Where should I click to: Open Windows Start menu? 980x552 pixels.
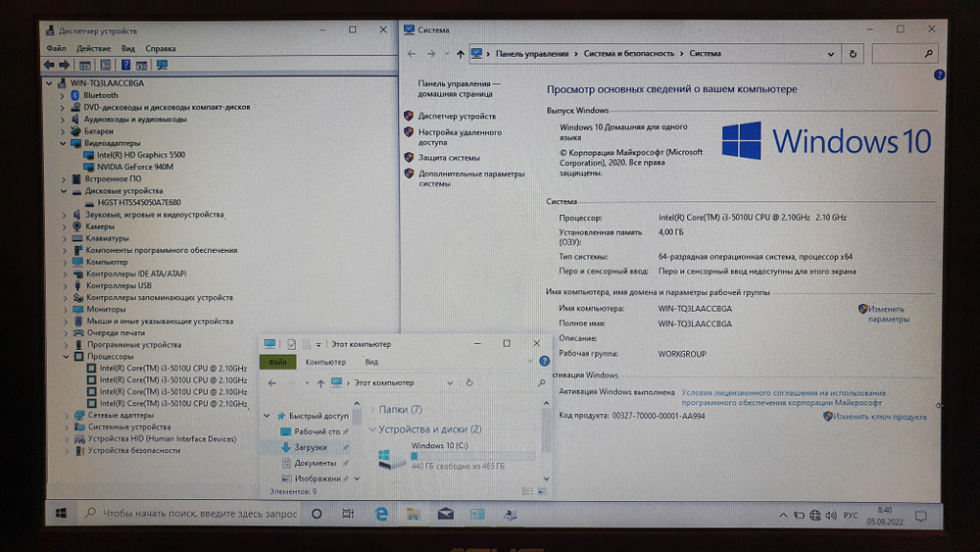pos(61,513)
